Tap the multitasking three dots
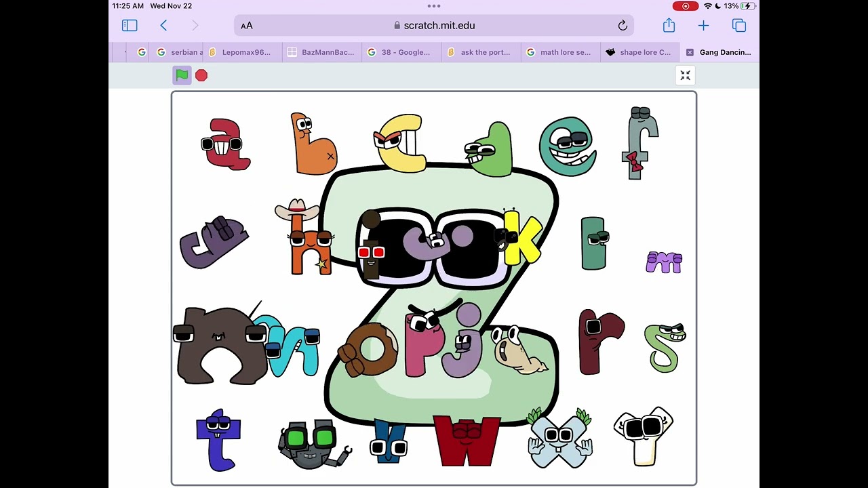 pos(434,6)
